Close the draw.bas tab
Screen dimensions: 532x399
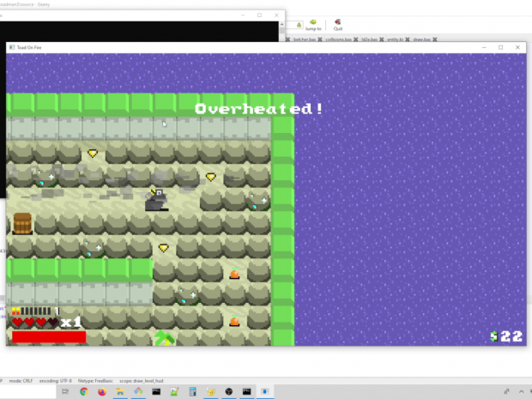tap(435, 39)
